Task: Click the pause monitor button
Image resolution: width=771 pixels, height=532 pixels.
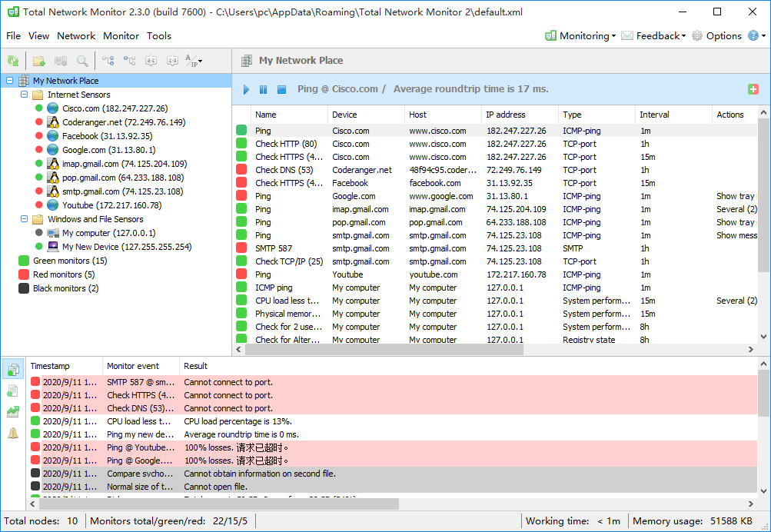Action: 263,89
